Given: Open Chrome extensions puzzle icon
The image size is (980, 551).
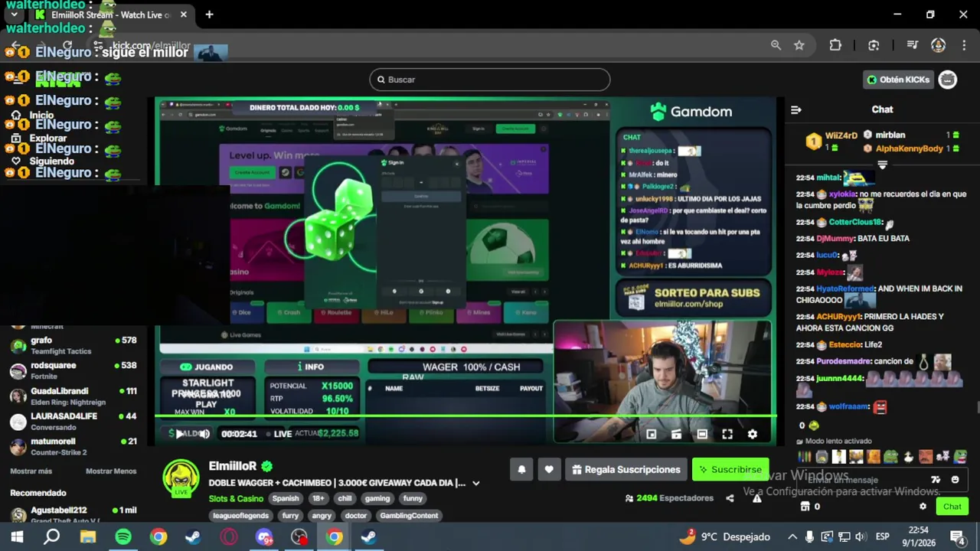Looking at the screenshot, I should tap(835, 45).
